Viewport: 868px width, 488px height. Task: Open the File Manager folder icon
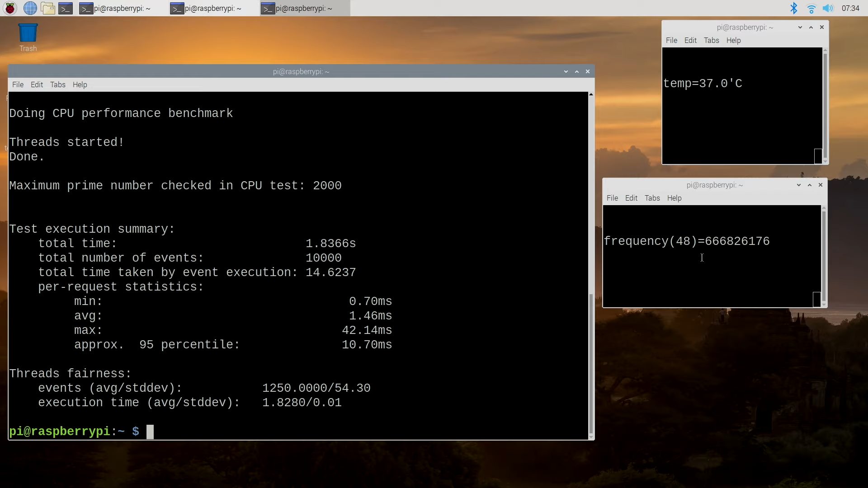coord(48,8)
